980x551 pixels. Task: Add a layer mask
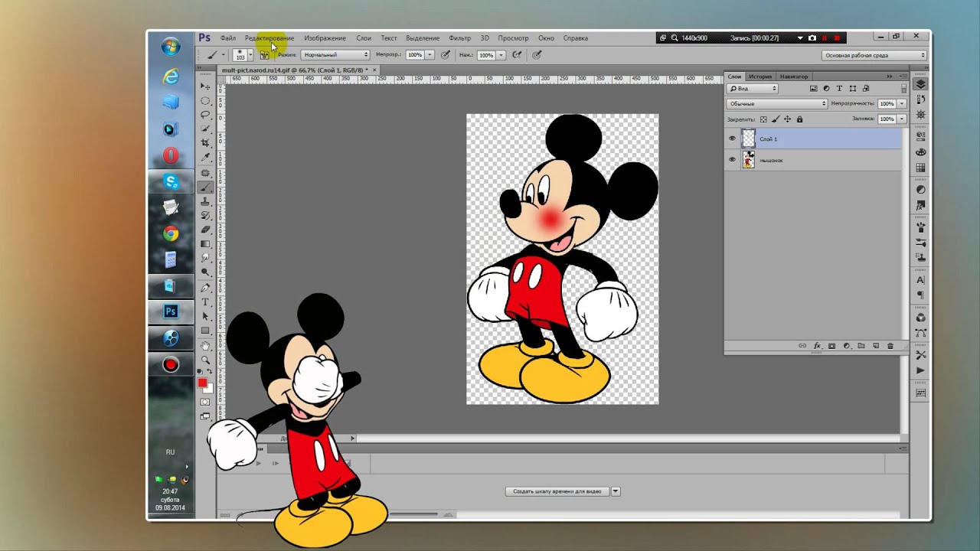point(832,346)
